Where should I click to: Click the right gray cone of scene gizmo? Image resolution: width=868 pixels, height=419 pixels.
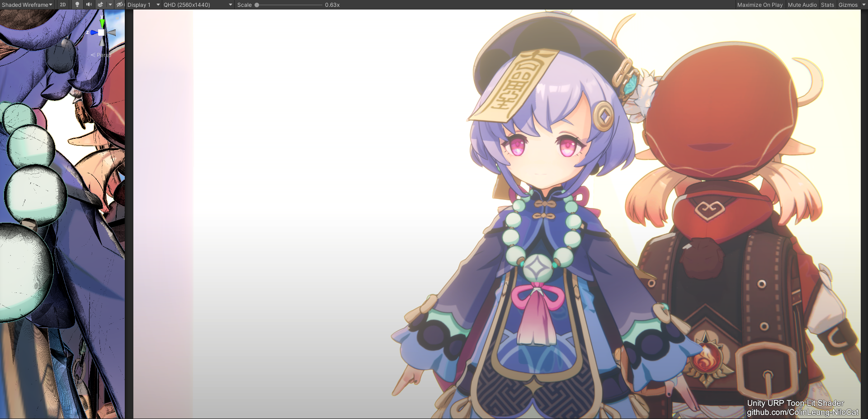click(x=111, y=33)
